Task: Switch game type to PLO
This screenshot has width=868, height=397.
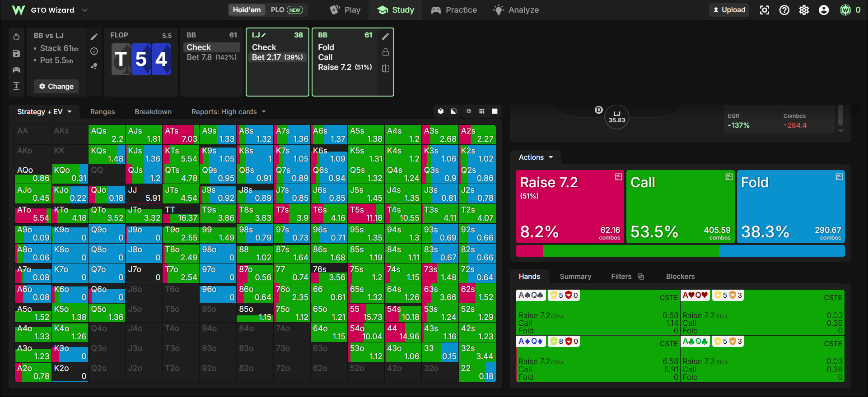Action: point(286,10)
